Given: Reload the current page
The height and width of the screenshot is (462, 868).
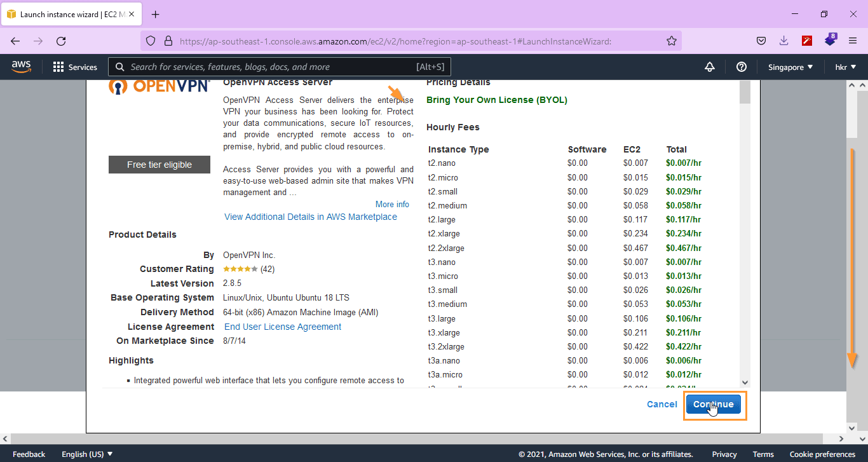Looking at the screenshot, I should [x=61, y=41].
